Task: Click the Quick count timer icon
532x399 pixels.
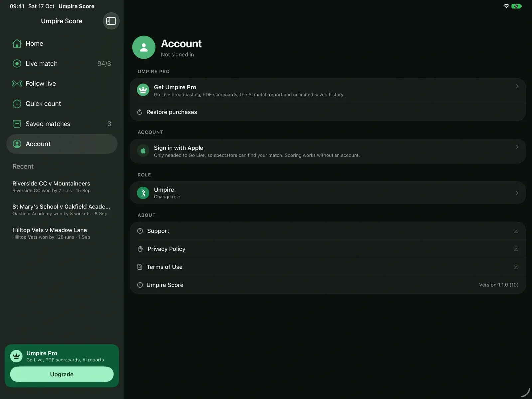Action: 17,104
